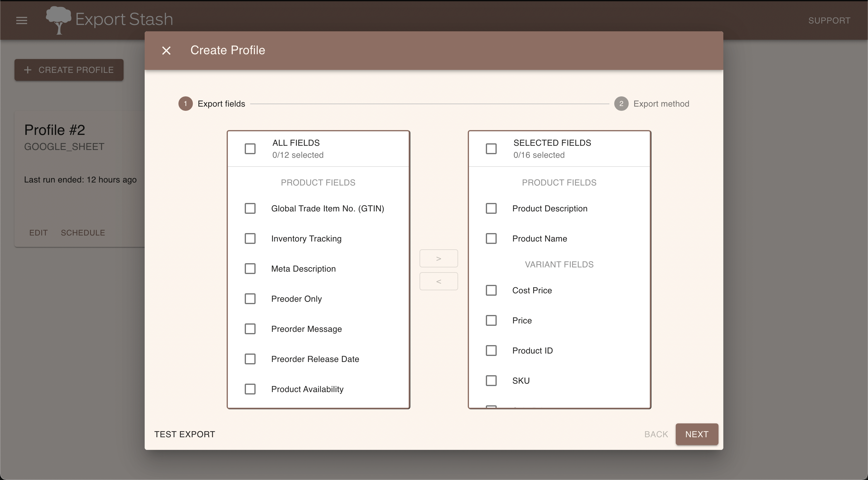
Task: Click PRODUCT FIELDS heading in ALL FIELDS list
Action: 318,182
